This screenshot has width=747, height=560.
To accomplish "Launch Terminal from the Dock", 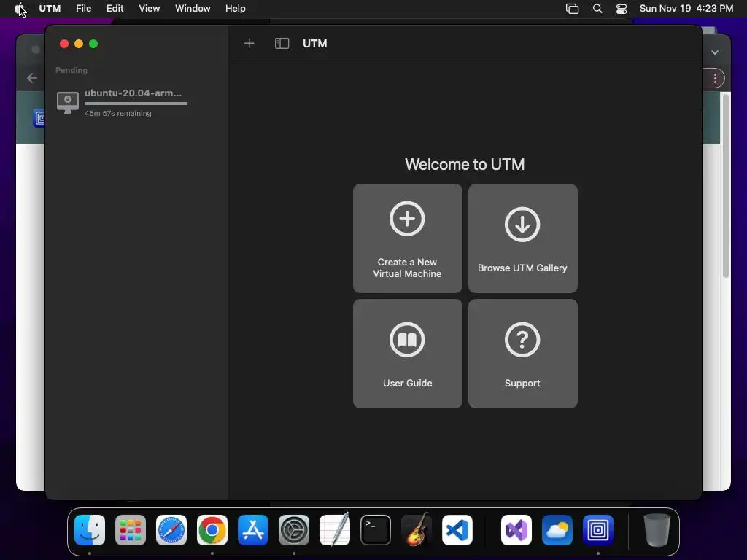I will 376,530.
